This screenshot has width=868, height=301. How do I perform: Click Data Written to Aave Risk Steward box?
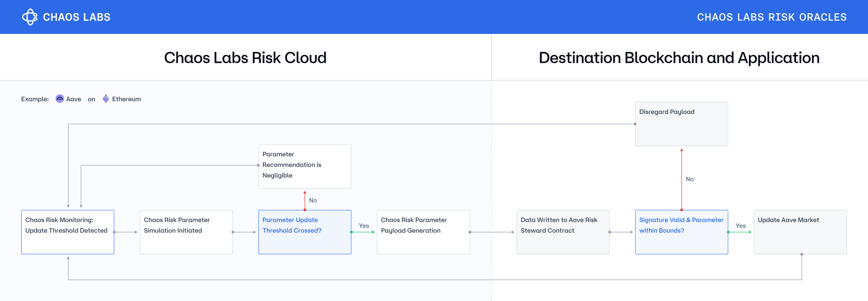click(x=563, y=232)
